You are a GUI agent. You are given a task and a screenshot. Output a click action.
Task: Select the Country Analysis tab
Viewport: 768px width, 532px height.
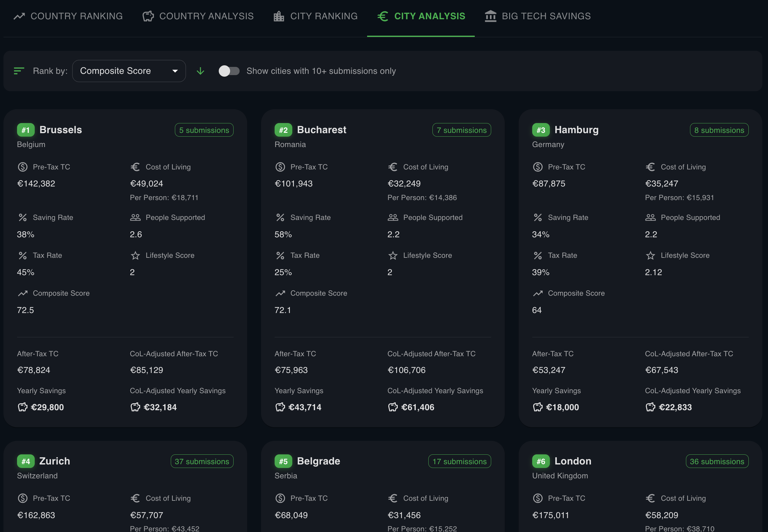(198, 16)
